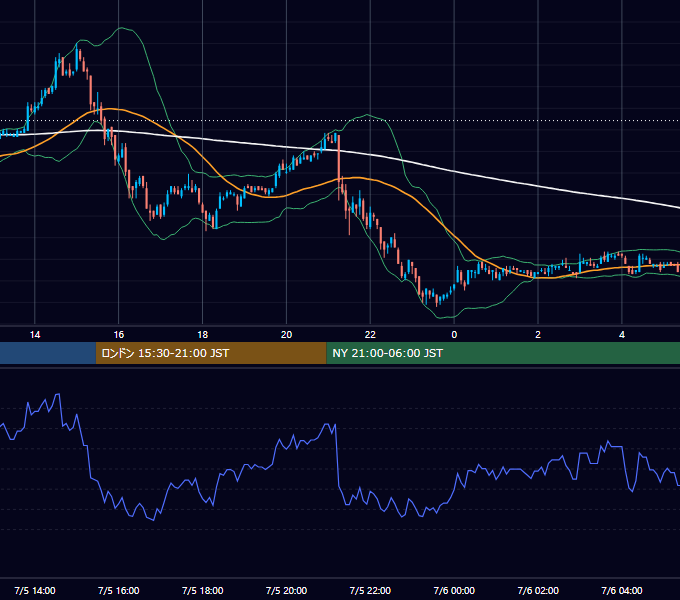Viewport: 680px width, 600px height.
Task: Click the 7/5 22:00 date label
Action: 370,590
